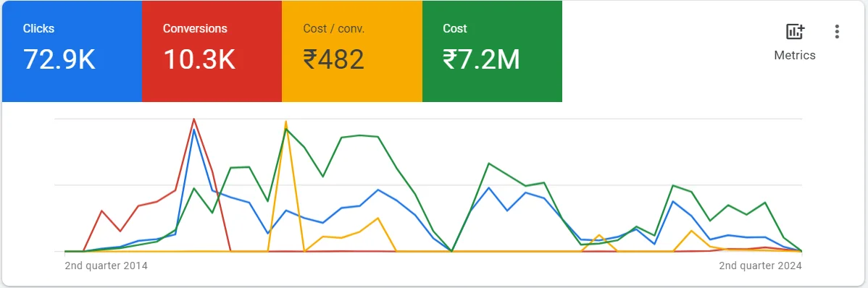
Task: Click the 2nd quarter 2014 axis label
Action: (x=107, y=266)
